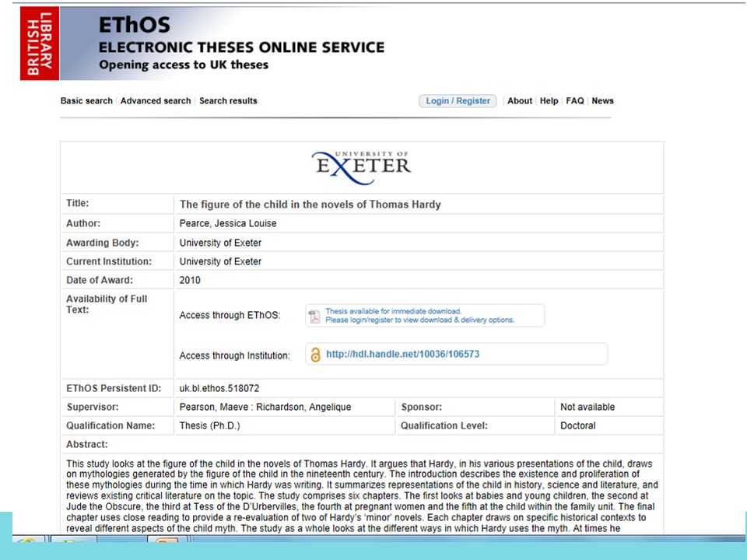Screen dimensions: 747x560
Task: Open the About page
Action: [519, 101]
